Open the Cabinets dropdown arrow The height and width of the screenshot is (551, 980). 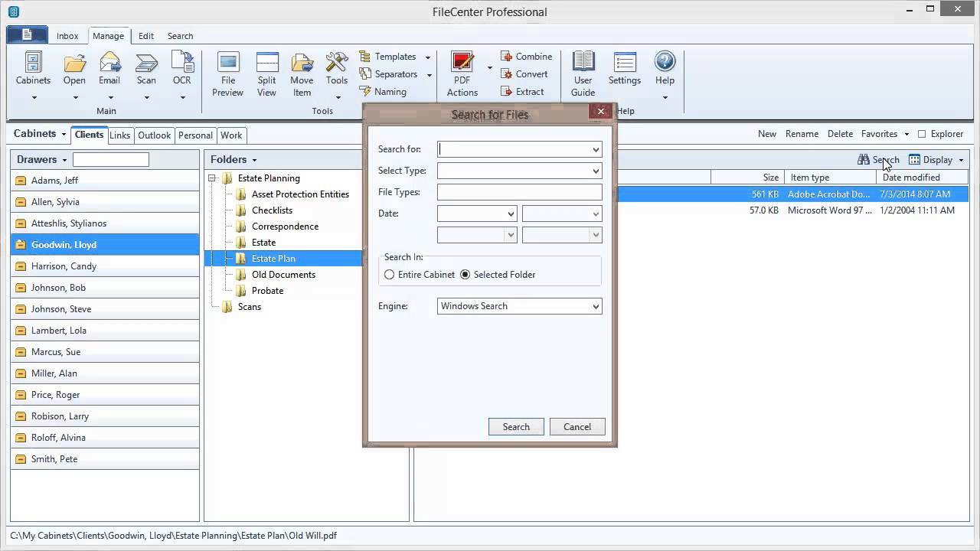tap(62, 134)
